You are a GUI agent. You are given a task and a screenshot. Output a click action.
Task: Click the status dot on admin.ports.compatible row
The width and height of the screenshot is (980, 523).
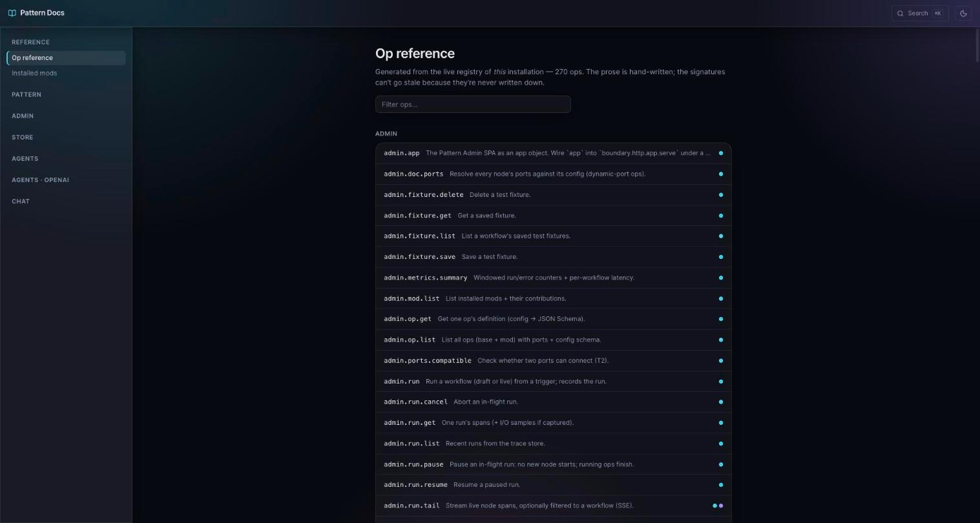[721, 360]
